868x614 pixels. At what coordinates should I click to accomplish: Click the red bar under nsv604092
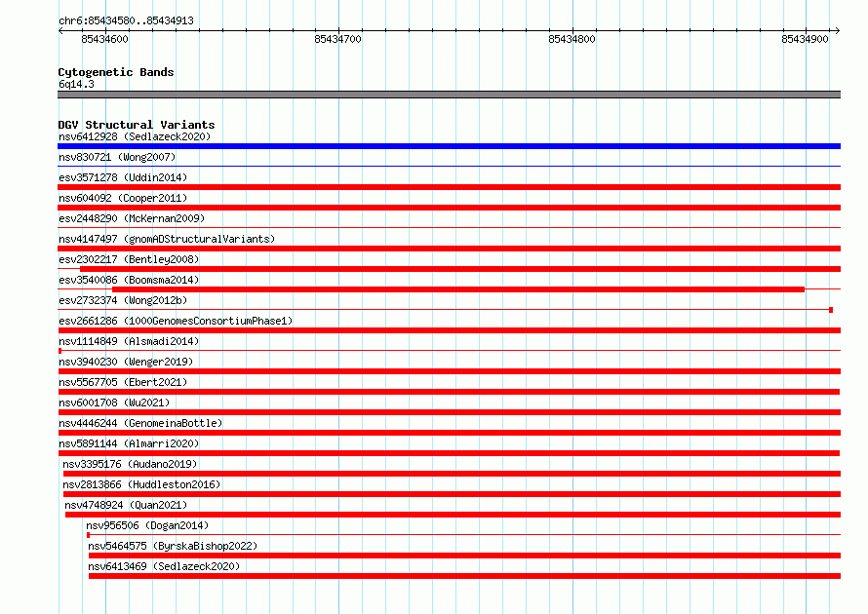449,208
